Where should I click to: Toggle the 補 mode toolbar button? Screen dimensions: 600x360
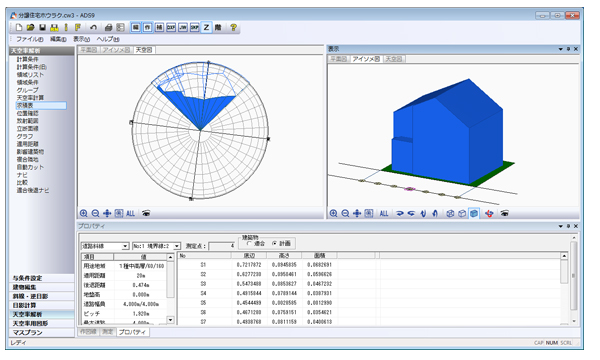click(x=159, y=28)
